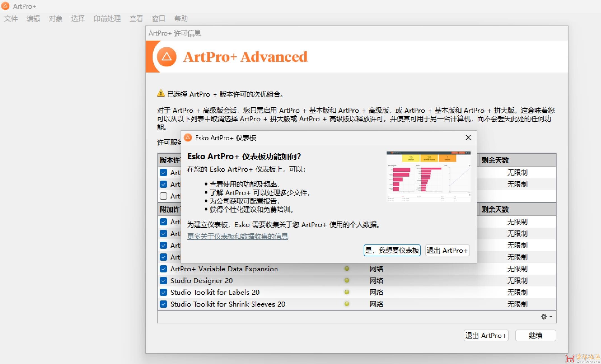Open the 编辑 menu
Screen dimensions: 601x364
[x=33, y=18]
